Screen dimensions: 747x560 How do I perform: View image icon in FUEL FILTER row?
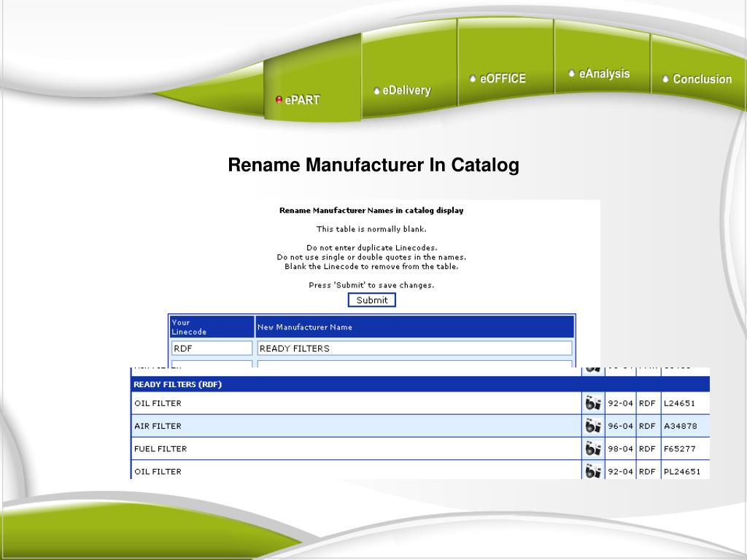click(592, 448)
